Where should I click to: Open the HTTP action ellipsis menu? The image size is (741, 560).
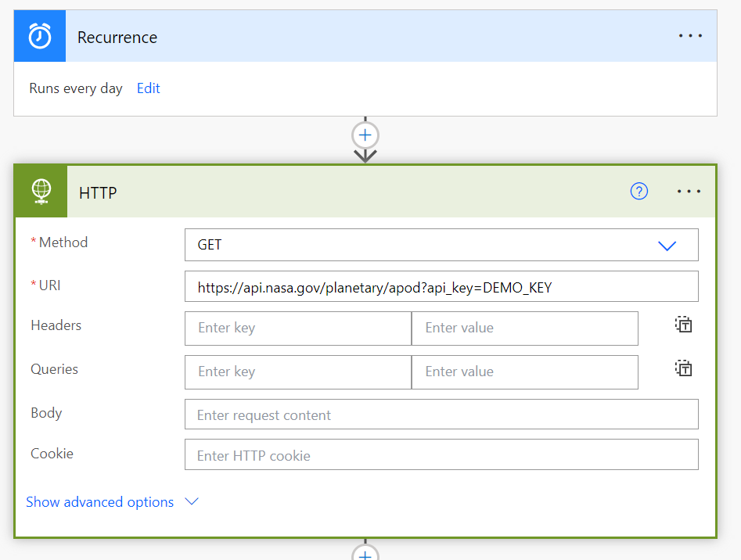[689, 192]
